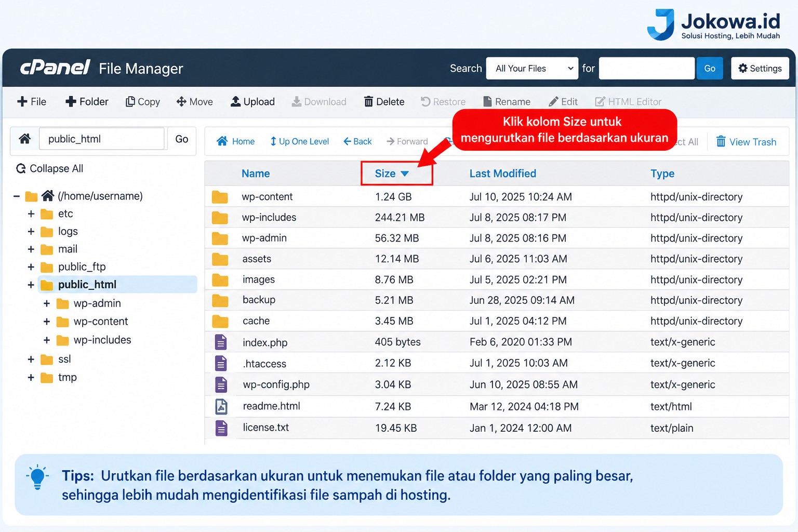Expand the ssl folder
Viewport: 798px width, 532px height.
[31, 360]
